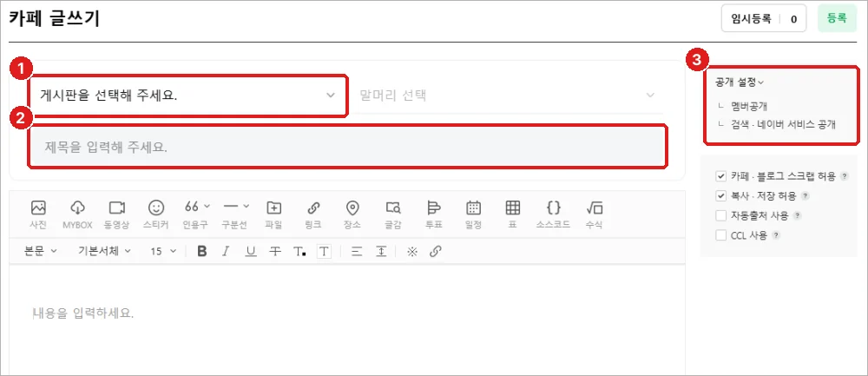Open 기본서체 font dropdown
This screenshot has width=868, height=376.
click(x=105, y=251)
